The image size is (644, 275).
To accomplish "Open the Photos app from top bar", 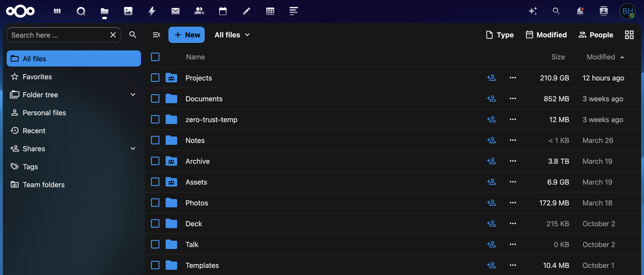I will coord(128,11).
